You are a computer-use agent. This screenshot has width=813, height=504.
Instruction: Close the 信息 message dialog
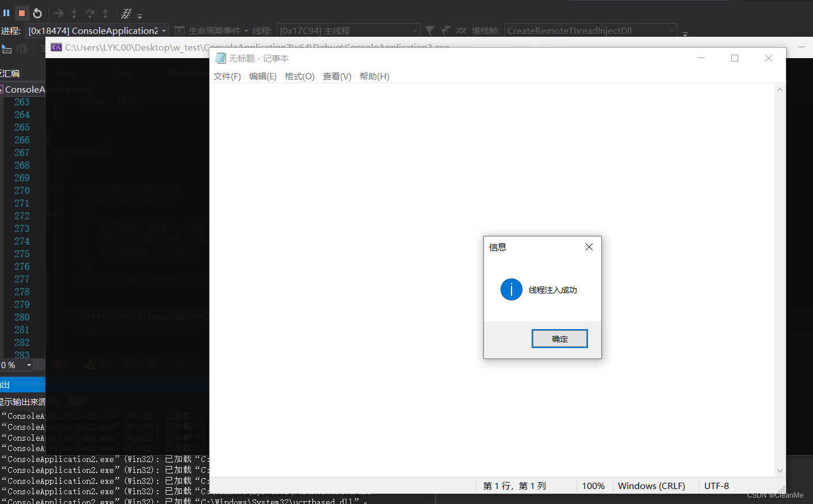pos(589,247)
